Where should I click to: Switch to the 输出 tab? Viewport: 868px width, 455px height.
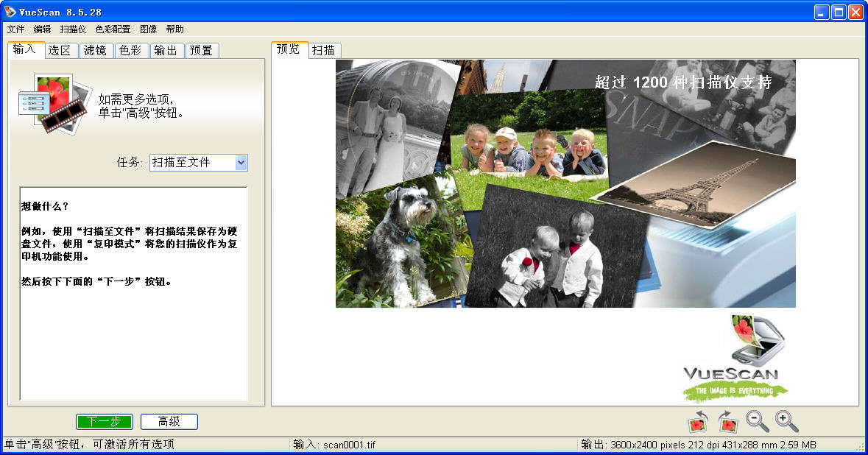click(166, 50)
